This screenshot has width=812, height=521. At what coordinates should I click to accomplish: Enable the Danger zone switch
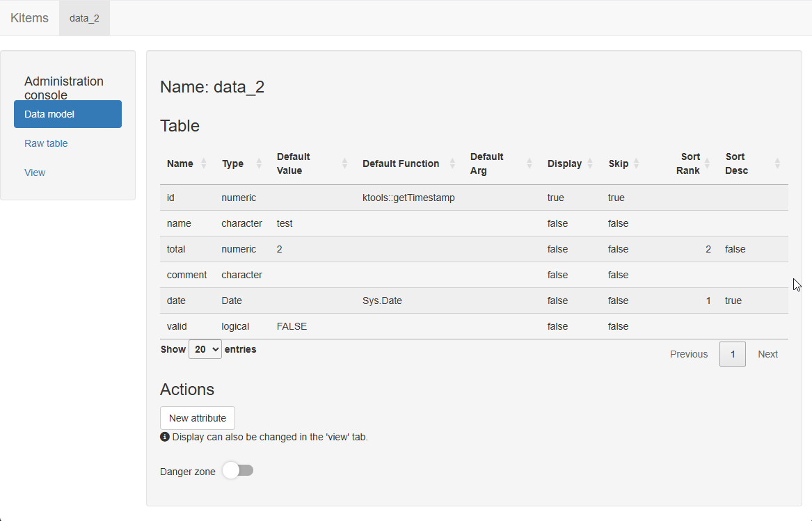pos(238,471)
